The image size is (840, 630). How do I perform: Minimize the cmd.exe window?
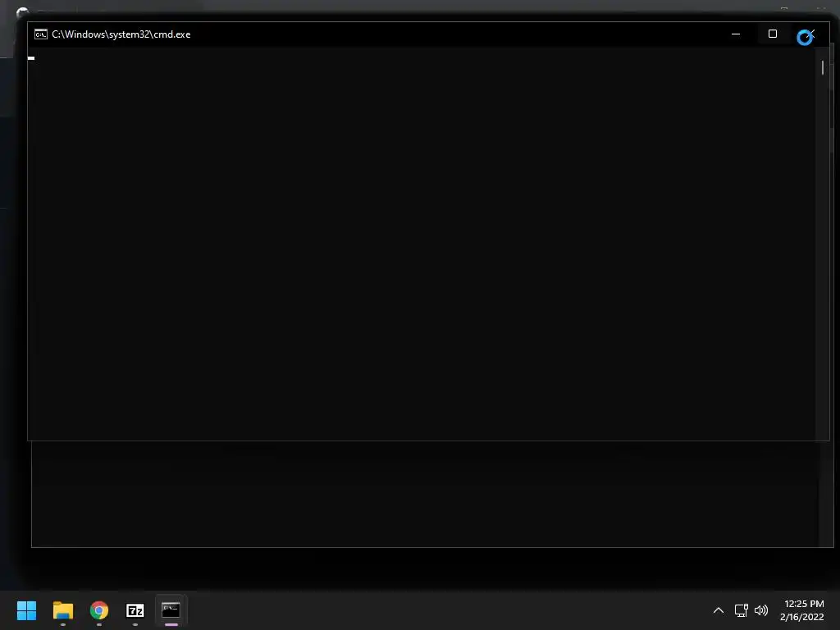[x=736, y=34]
